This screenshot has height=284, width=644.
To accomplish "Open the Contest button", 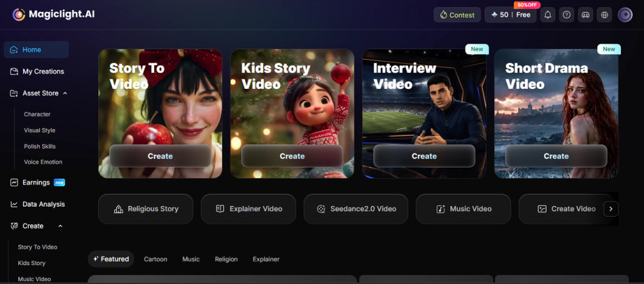I will pos(457,14).
